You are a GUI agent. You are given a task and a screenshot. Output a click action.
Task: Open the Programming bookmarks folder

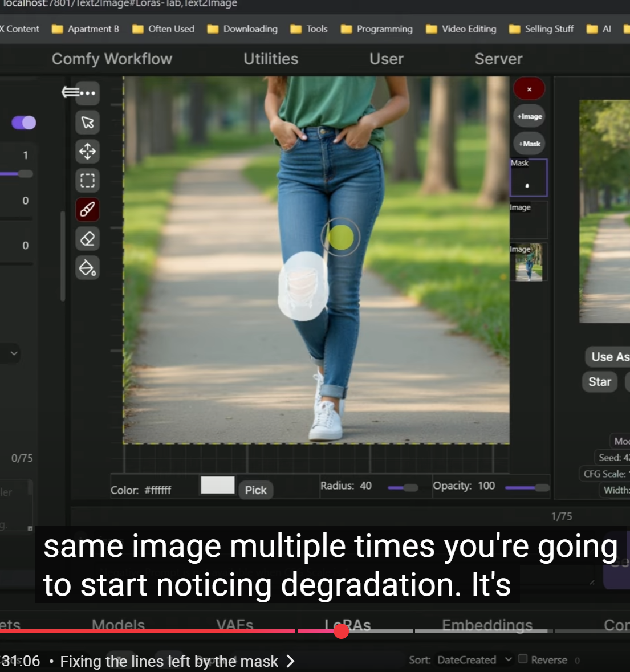pyautogui.click(x=377, y=29)
